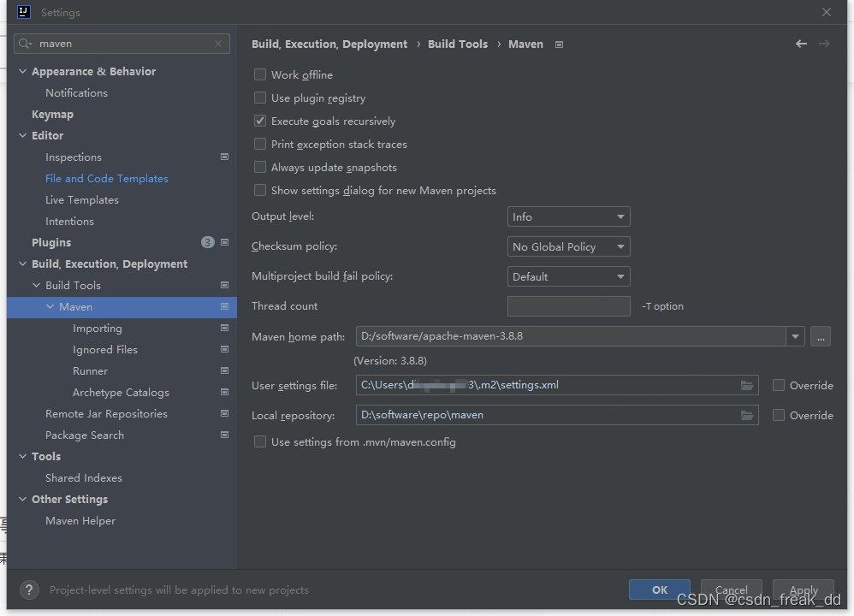Open Checksum policy dropdown
This screenshot has height=616, width=854.
(568, 246)
